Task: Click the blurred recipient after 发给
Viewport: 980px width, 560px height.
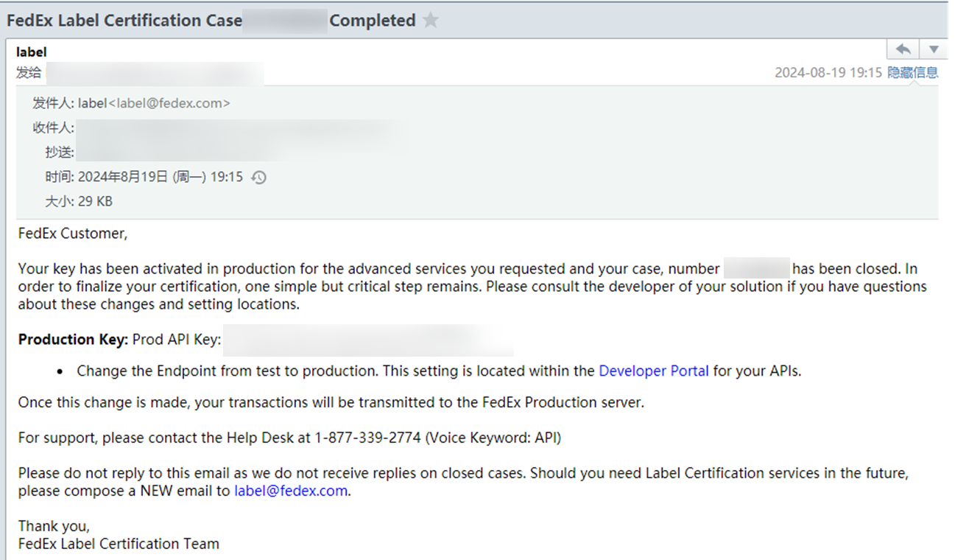Action: coord(155,73)
